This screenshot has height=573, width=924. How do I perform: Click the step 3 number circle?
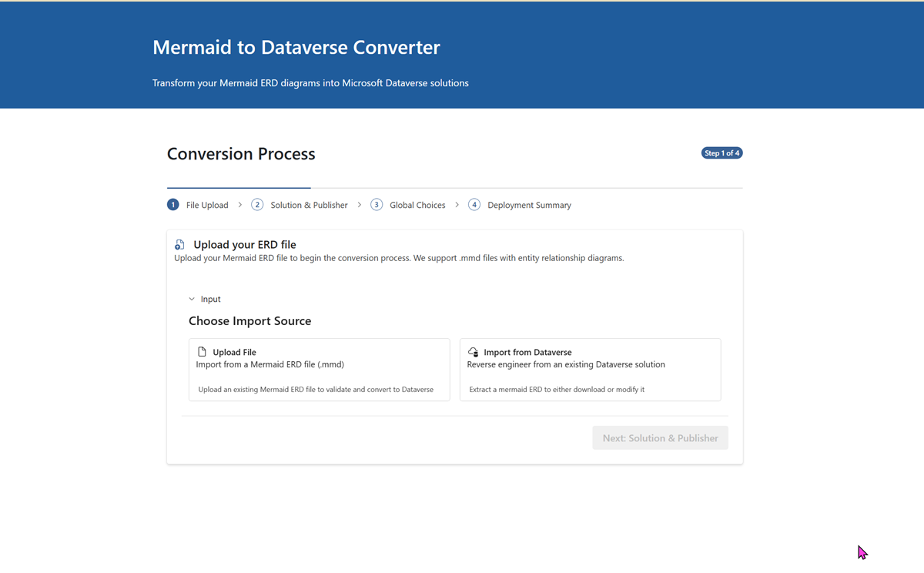[x=377, y=205]
